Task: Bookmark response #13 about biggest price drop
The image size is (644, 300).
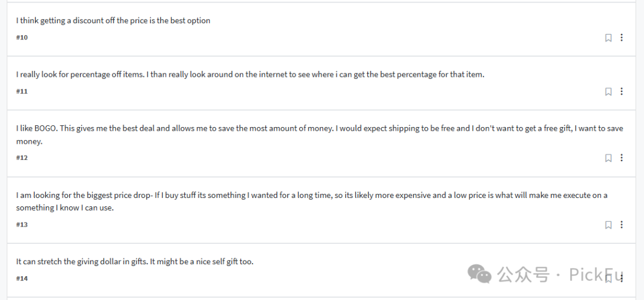Action: click(x=608, y=225)
